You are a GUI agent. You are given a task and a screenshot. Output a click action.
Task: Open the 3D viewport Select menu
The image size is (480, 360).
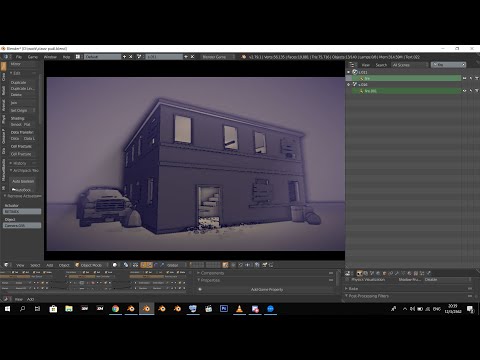coord(35,265)
